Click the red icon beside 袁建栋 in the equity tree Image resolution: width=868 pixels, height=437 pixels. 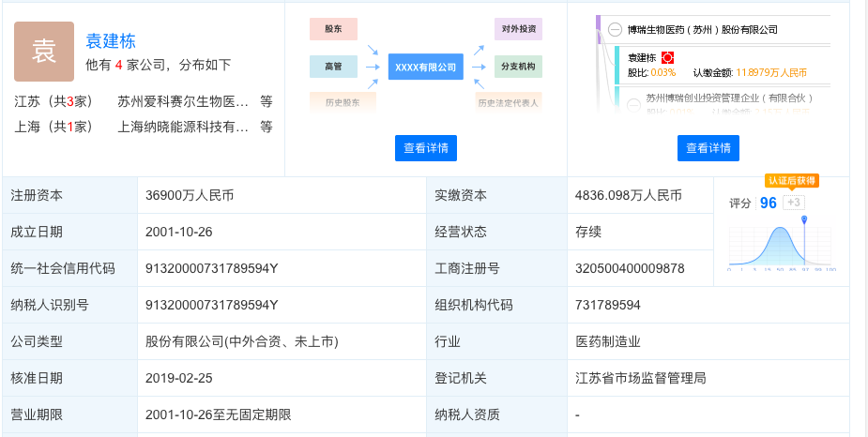tap(668, 57)
